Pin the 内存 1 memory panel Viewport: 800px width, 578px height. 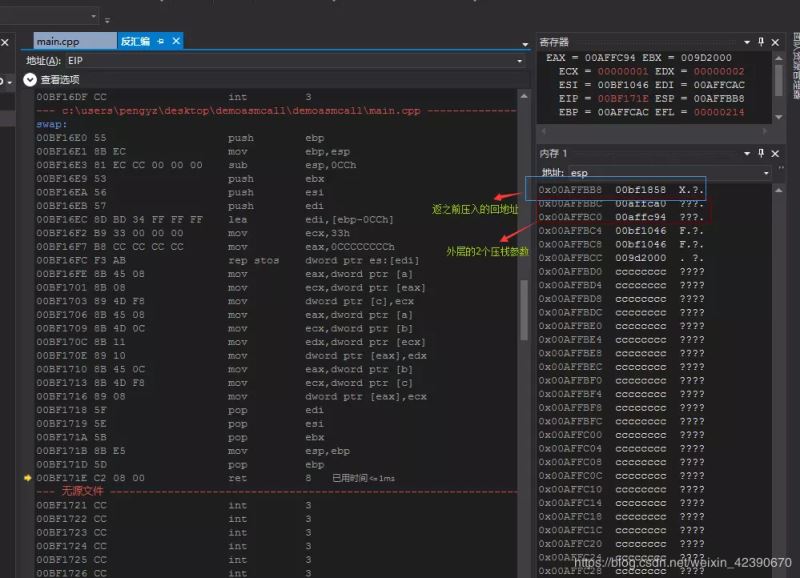click(x=761, y=153)
